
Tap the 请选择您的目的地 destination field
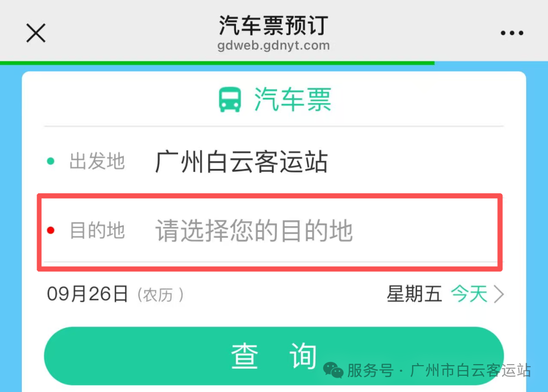(254, 231)
